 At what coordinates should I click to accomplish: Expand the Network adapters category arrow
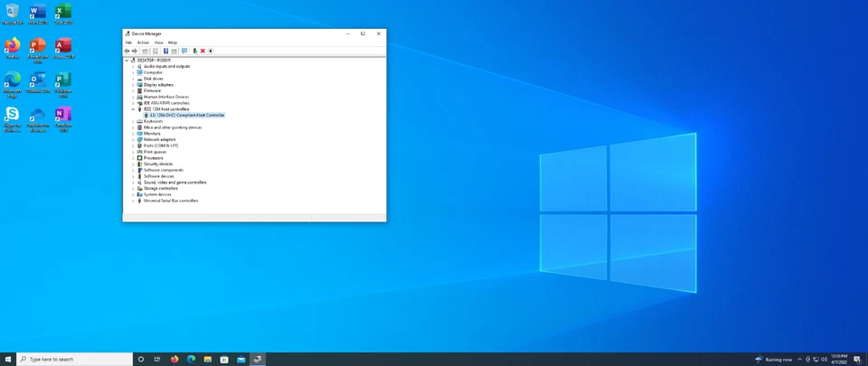click(133, 139)
